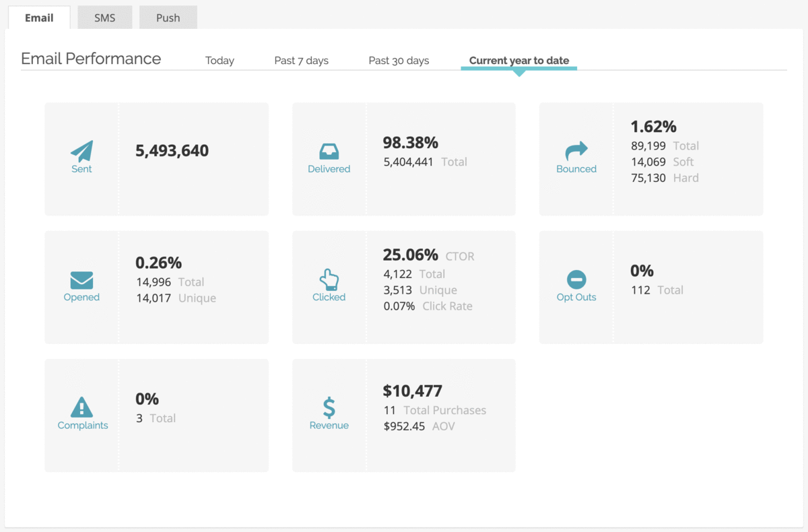Click the $10,477 revenue total
This screenshot has height=532, width=808.
pos(412,391)
